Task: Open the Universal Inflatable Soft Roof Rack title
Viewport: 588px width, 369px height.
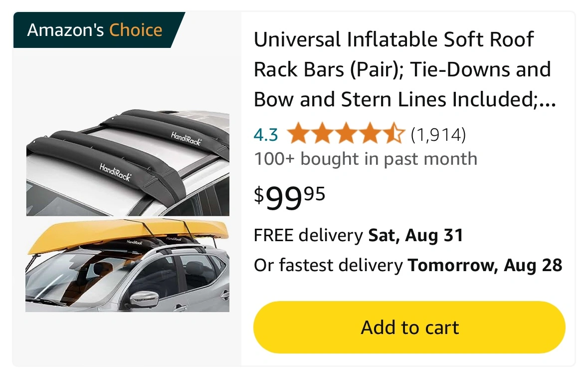Action: tap(404, 69)
